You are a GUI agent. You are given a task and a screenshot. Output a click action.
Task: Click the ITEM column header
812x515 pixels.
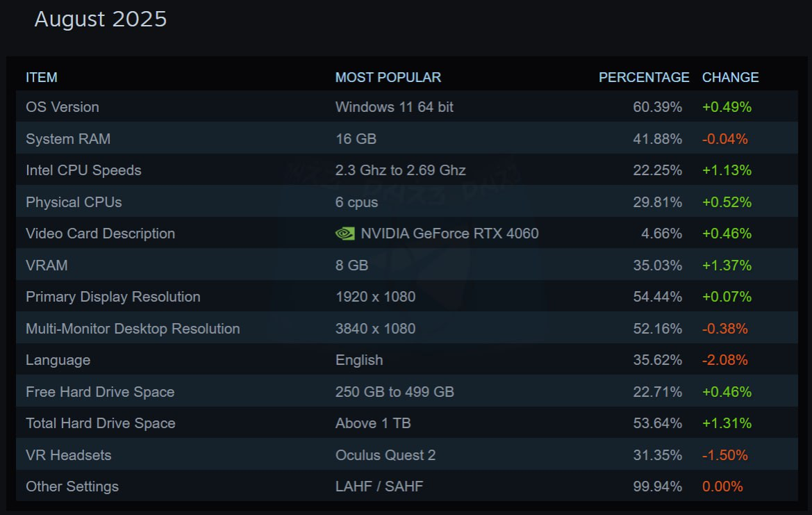click(42, 77)
